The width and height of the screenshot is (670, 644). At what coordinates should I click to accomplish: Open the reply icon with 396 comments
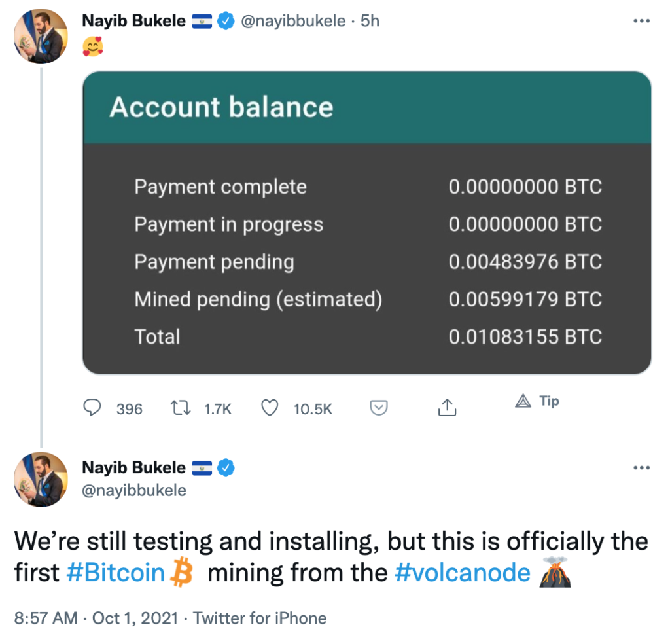click(x=92, y=408)
